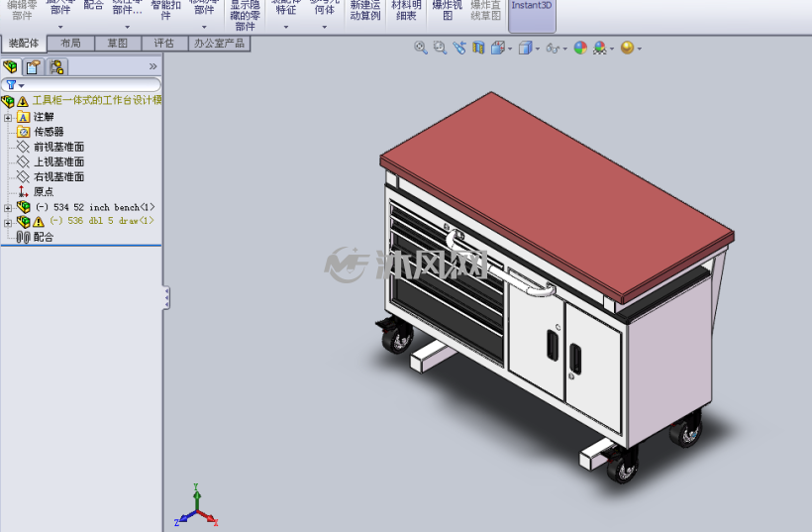
Task: Open Apply Scene dropdown arrow
Action: pyautogui.click(x=612, y=50)
